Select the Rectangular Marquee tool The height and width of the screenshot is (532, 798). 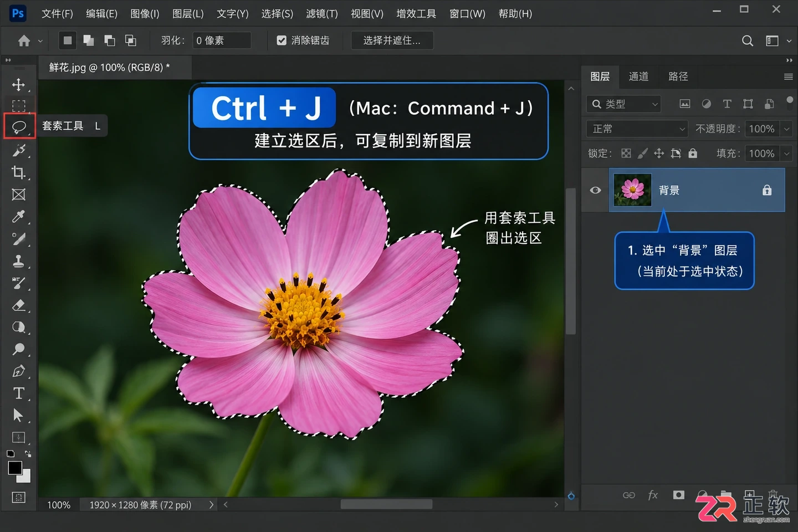(18, 105)
